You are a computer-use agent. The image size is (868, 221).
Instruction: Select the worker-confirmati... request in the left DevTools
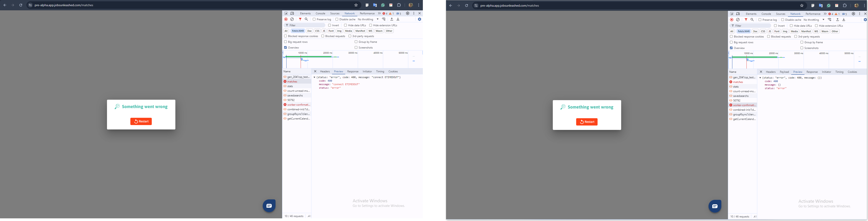[297, 105]
